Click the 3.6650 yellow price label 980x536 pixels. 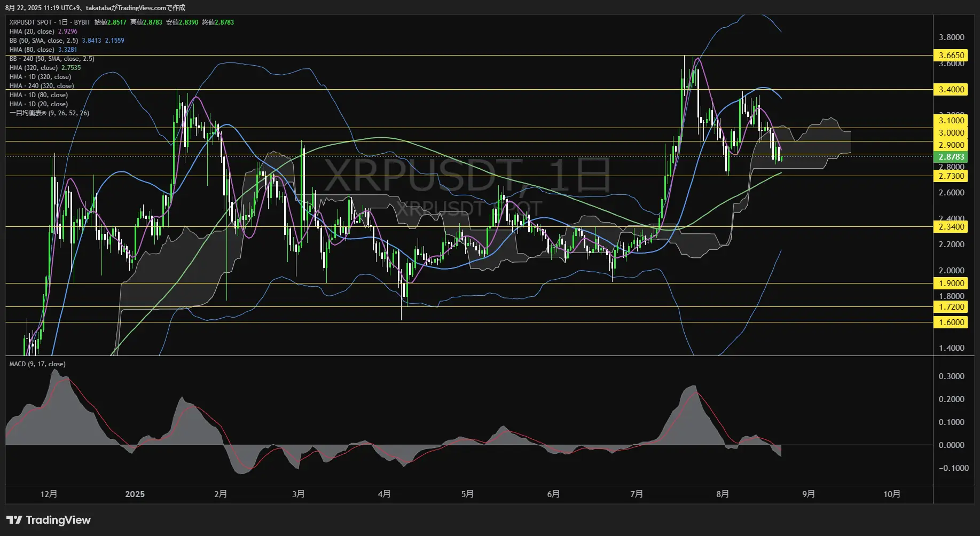[951, 55]
